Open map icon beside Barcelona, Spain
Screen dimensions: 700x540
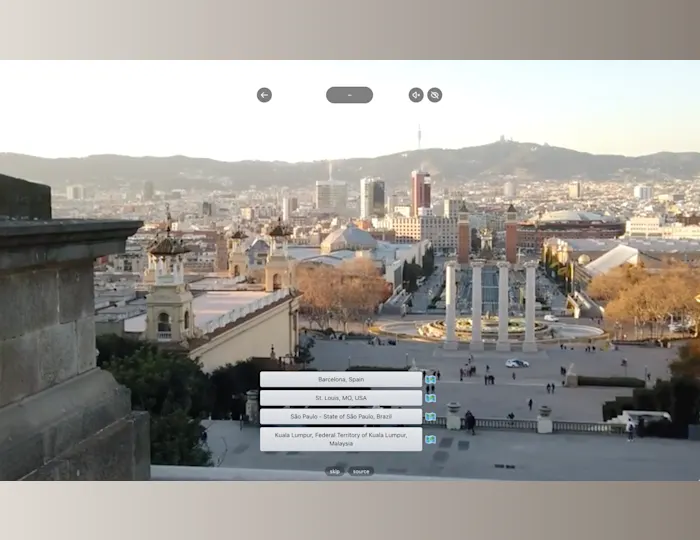pos(430,380)
